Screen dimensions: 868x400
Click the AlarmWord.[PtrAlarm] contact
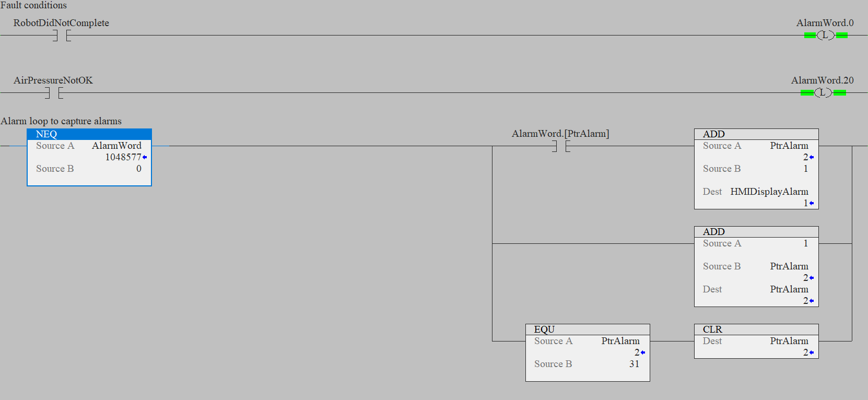coord(560,146)
